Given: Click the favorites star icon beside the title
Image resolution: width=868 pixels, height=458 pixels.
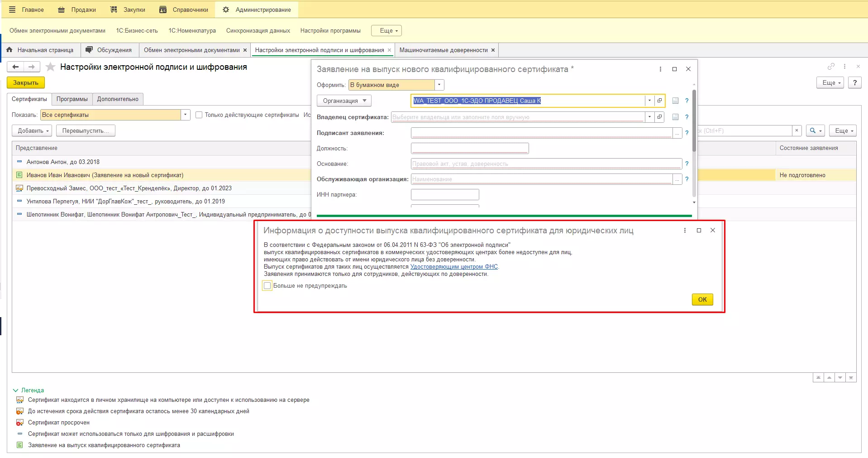Looking at the screenshot, I should click(51, 67).
